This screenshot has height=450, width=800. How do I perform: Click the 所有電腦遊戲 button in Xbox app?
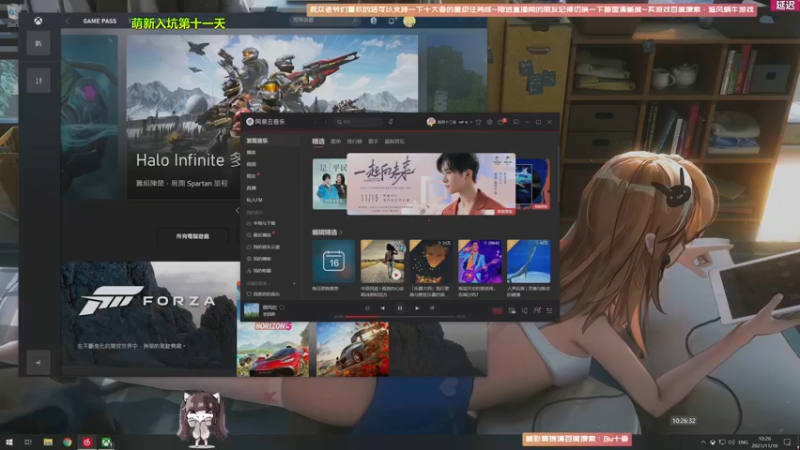[x=192, y=236]
